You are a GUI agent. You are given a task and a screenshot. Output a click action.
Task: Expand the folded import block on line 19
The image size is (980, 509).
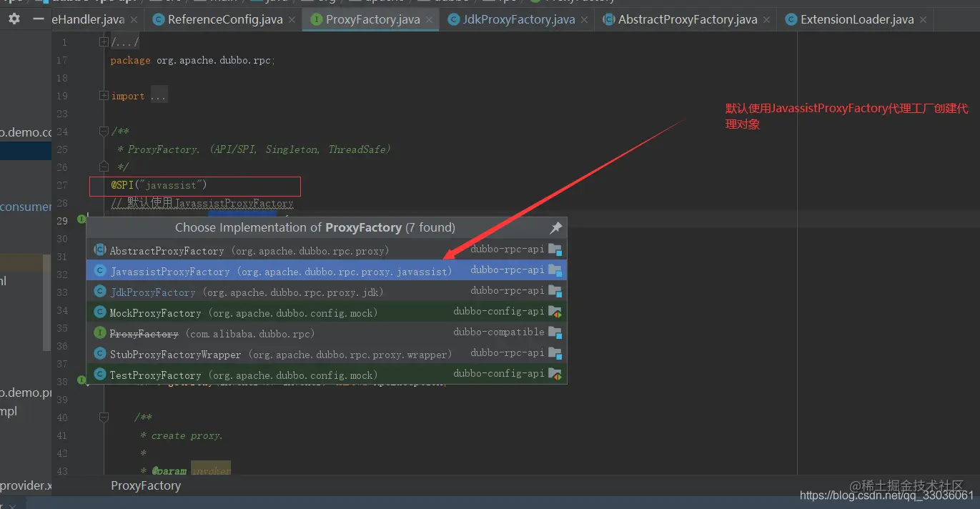click(104, 96)
